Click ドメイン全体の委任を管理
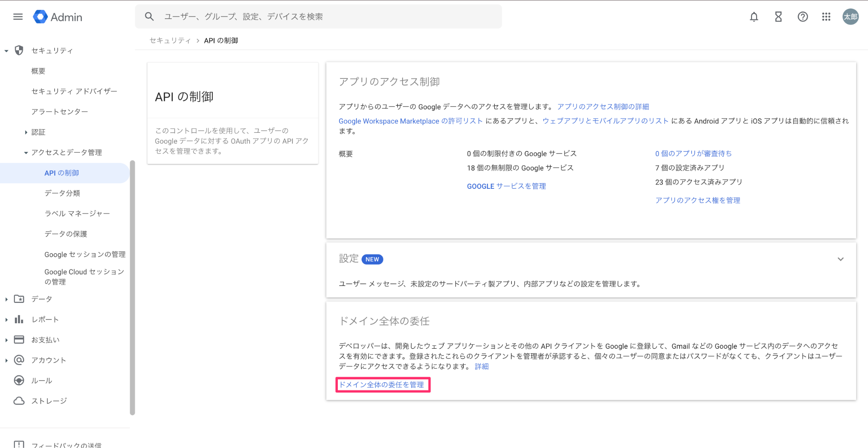The image size is (868, 448). coord(381,385)
